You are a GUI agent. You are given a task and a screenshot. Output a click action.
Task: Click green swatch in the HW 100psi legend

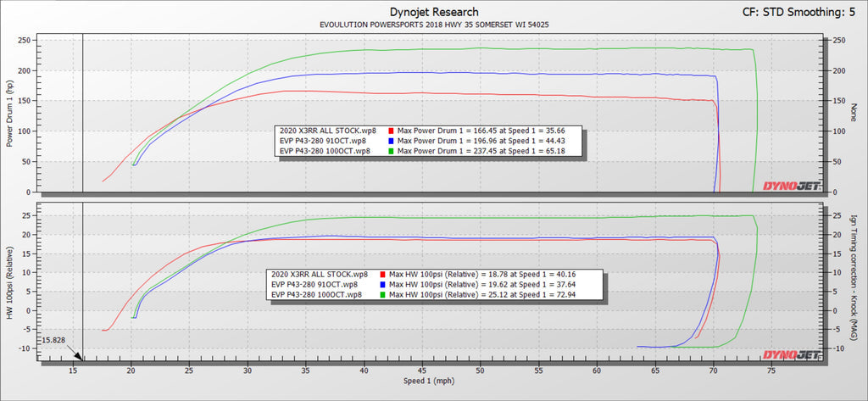pyautogui.click(x=382, y=295)
